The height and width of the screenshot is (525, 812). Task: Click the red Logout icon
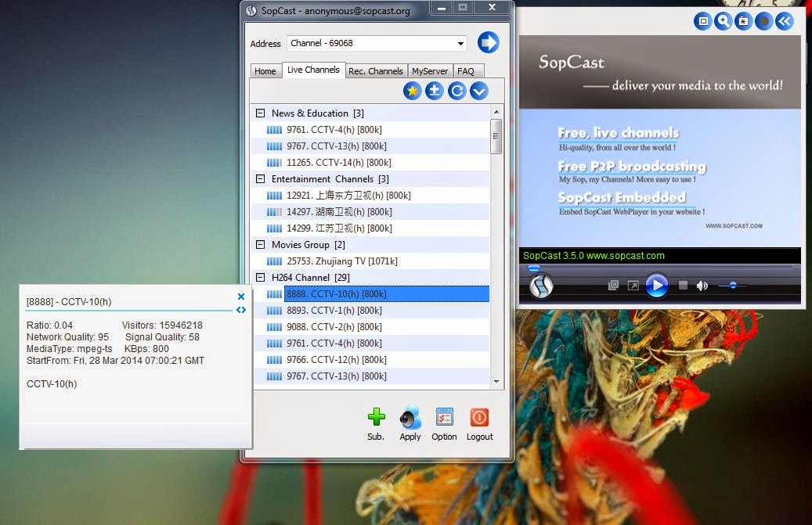click(479, 417)
